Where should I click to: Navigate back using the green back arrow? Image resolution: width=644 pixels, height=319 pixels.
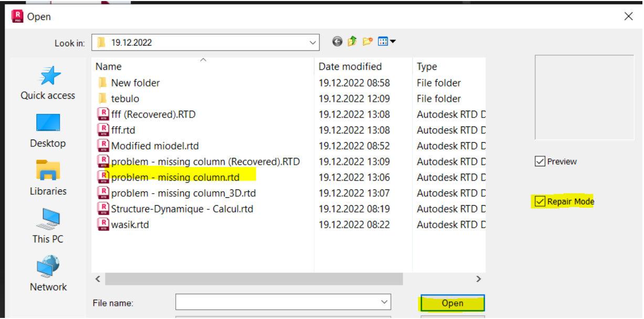tap(337, 42)
